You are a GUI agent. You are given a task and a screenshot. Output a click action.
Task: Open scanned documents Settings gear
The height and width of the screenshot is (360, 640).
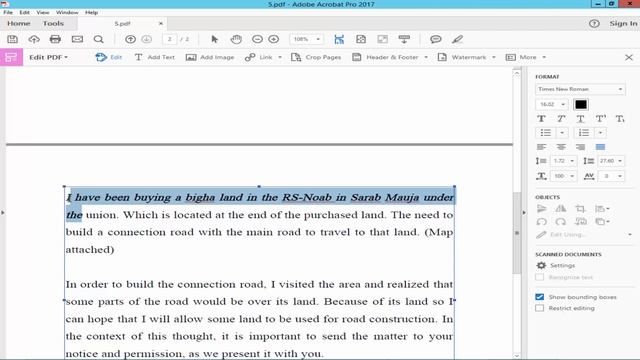(541, 265)
